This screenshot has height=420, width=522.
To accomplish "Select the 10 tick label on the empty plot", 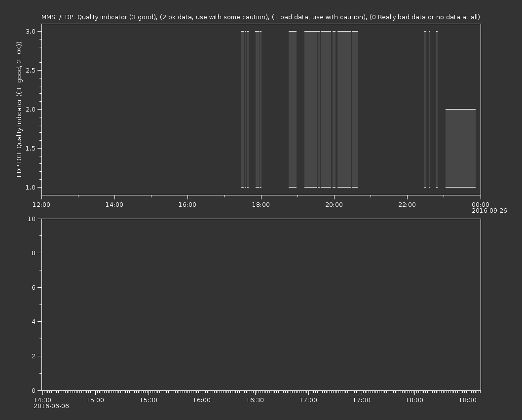I will tap(32, 219).
